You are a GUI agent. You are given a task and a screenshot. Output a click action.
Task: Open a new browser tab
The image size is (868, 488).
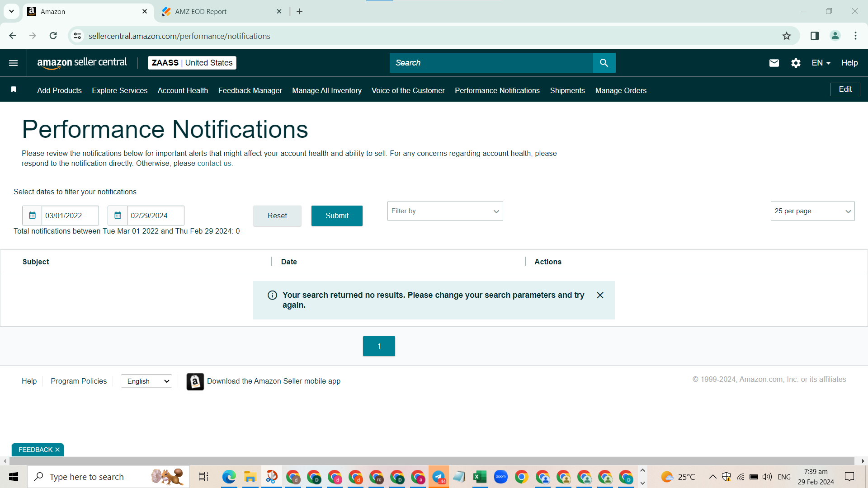pyautogui.click(x=299, y=11)
